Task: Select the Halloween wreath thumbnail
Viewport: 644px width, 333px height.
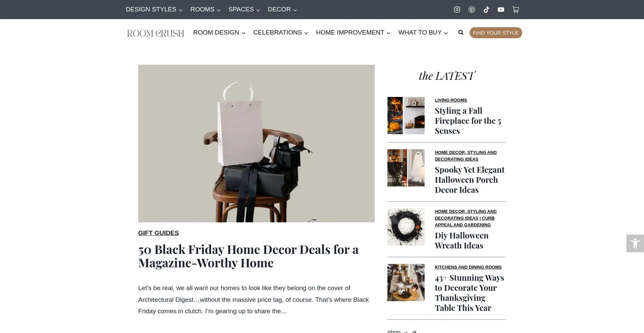Action: 406,227
